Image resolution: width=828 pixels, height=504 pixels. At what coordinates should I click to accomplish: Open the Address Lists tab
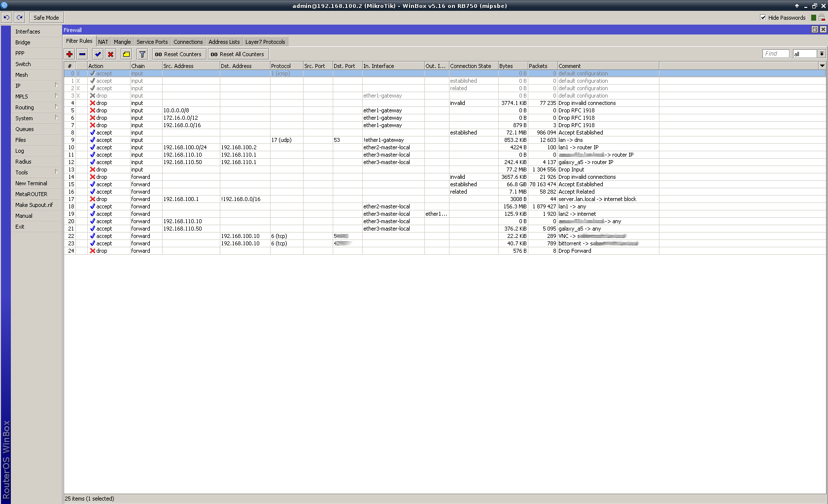(x=224, y=42)
